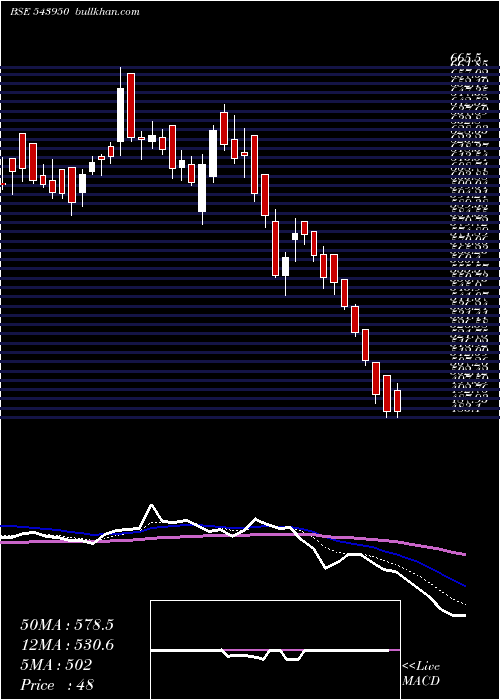Click the '5MA : 502' value
This screenshot has height=700, width=500.
click(x=56, y=664)
